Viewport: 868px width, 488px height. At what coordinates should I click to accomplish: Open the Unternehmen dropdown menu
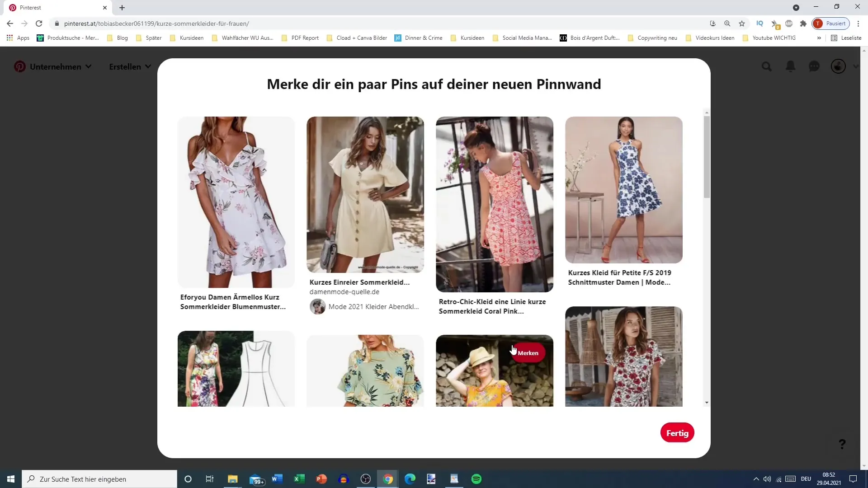(61, 67)
